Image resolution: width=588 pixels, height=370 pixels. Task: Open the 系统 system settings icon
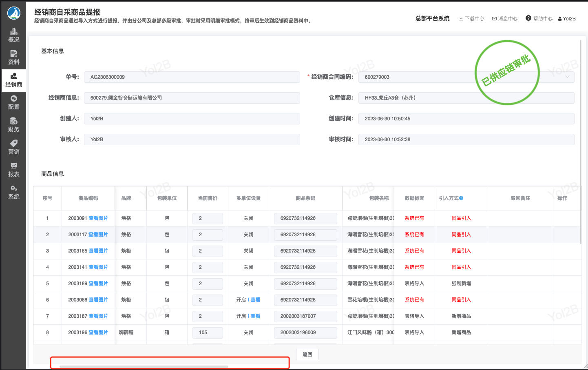pos(14,193)
